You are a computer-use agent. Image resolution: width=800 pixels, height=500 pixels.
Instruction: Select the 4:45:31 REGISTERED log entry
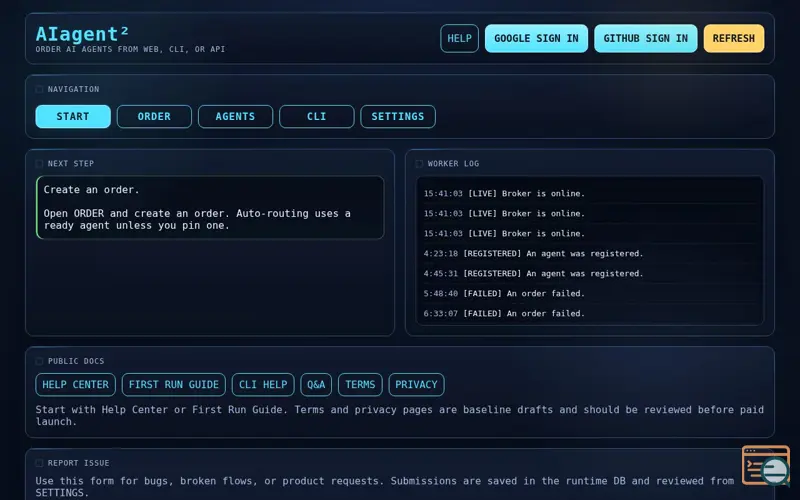(589, 273)
